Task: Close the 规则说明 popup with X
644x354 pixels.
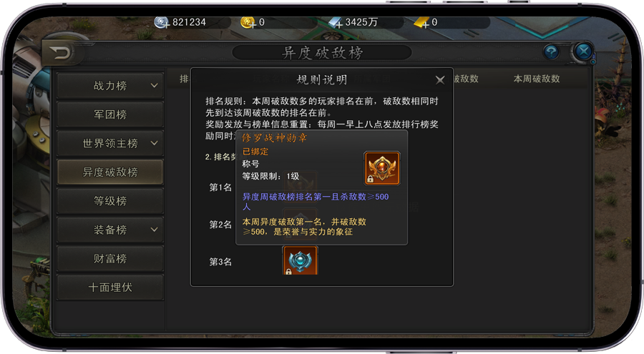Action: tap(440, 80)
